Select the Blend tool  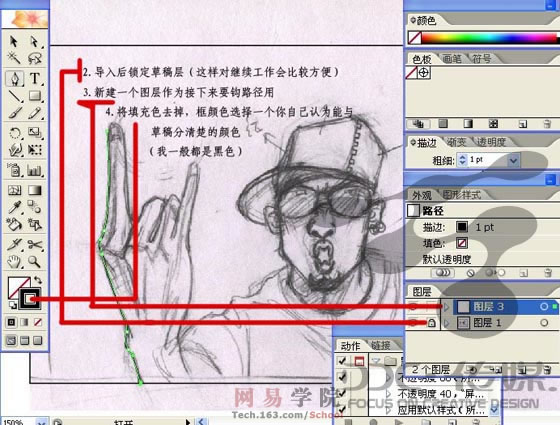tap(35, 207)
